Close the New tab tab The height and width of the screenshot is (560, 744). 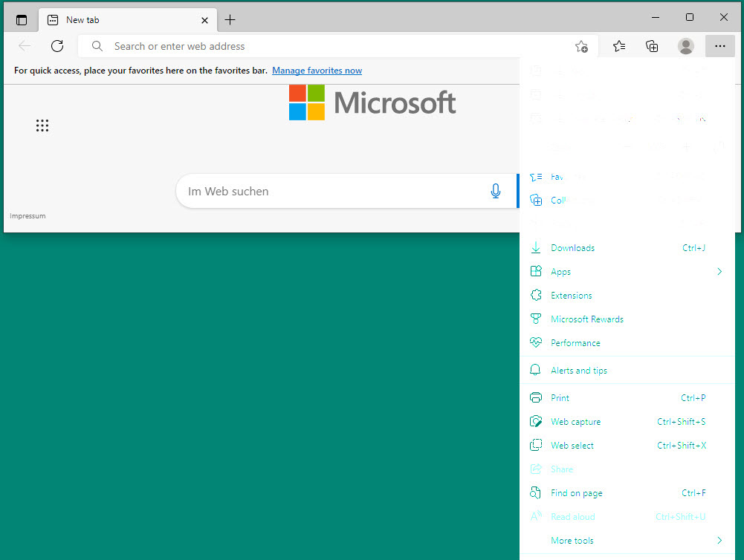(x=204, y=20)
